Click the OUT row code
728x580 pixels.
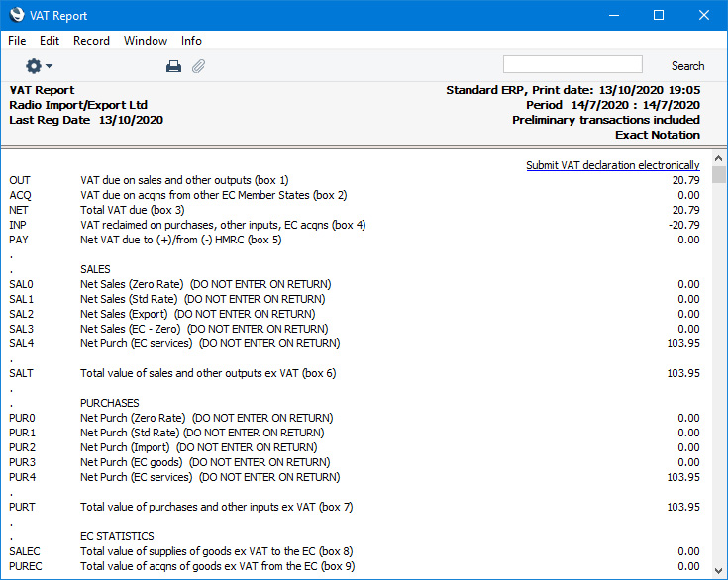click(20, 180)
